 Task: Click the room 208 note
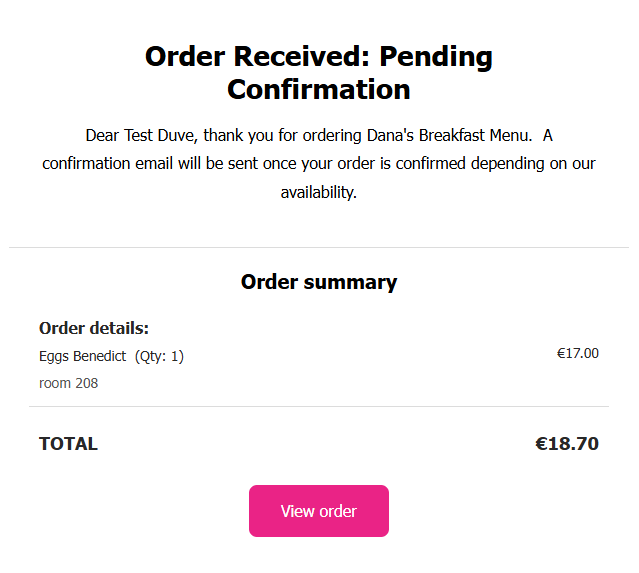(68, 382)
